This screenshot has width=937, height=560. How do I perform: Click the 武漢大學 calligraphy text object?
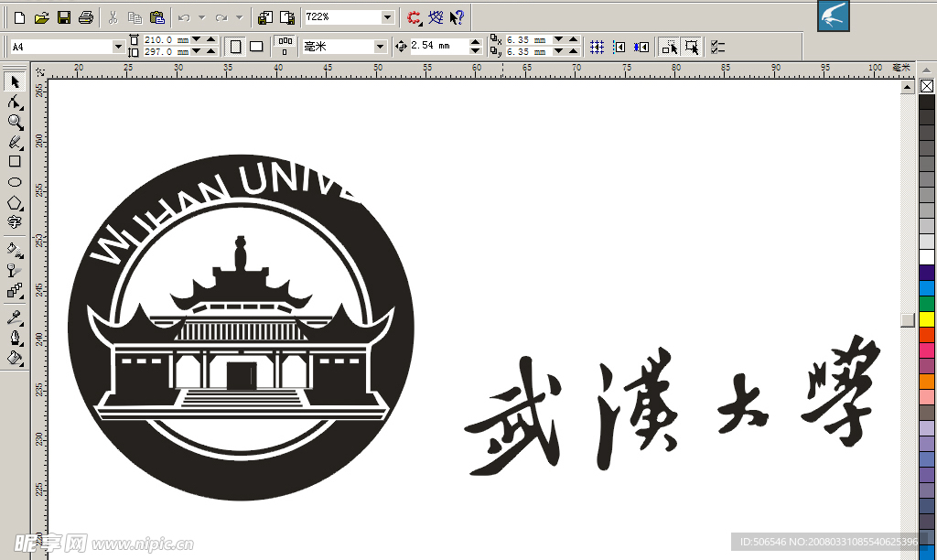coord(672,405)
